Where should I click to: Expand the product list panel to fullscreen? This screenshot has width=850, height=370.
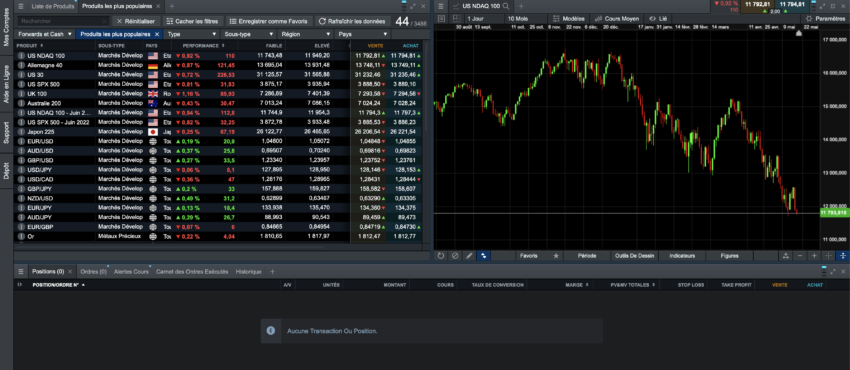413,6
